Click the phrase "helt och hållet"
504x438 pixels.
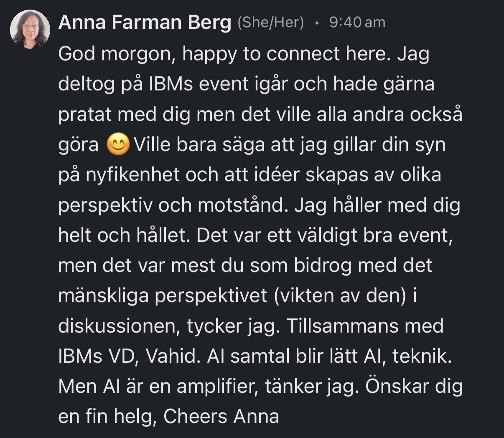[x=124, y=235]
